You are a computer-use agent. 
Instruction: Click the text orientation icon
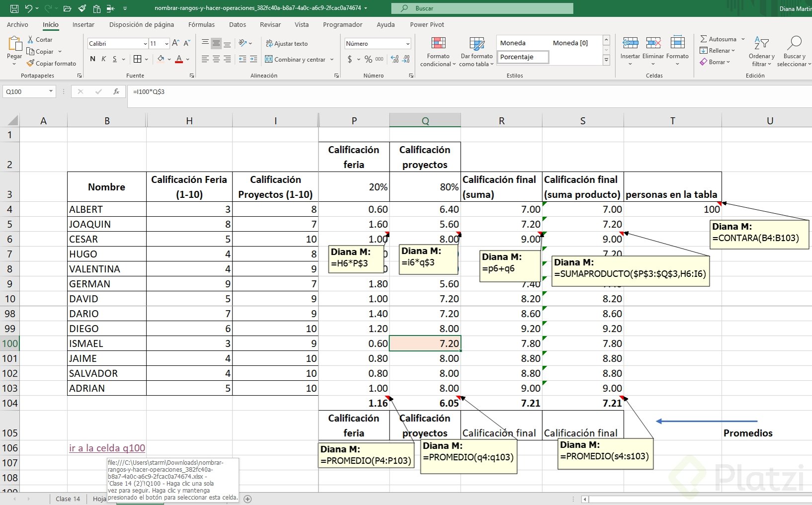[x=243, y=43]
